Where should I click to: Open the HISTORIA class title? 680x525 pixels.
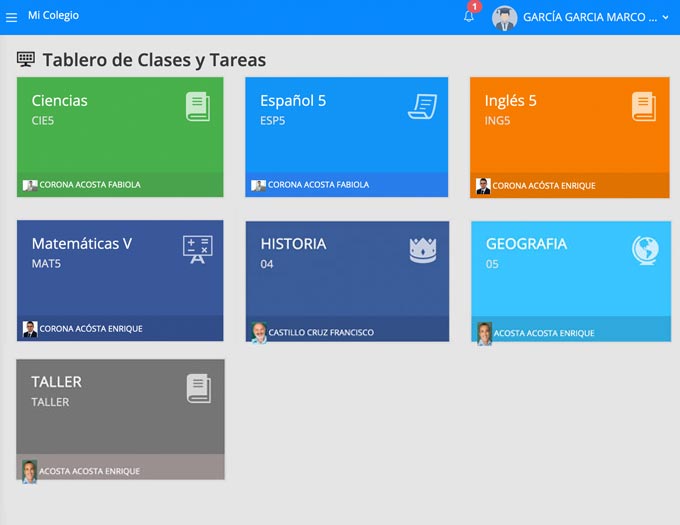point(294,244)
